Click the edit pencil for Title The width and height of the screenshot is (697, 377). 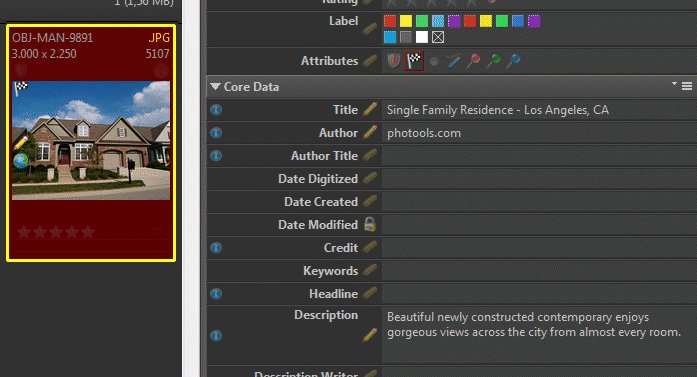370,109
